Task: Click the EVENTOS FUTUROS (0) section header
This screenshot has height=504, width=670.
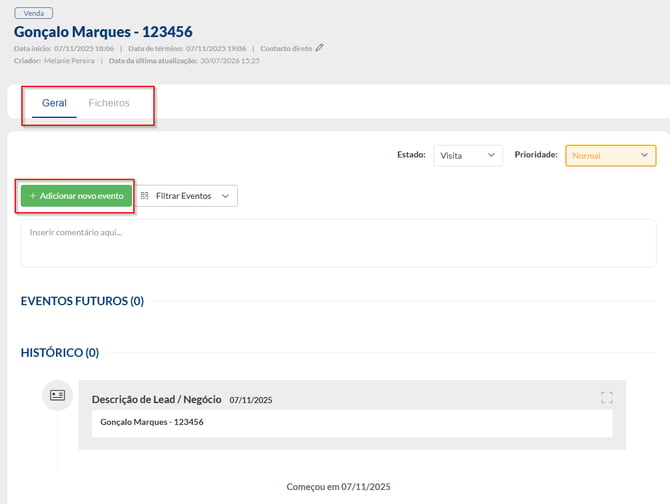Action: tap(82, 301)
